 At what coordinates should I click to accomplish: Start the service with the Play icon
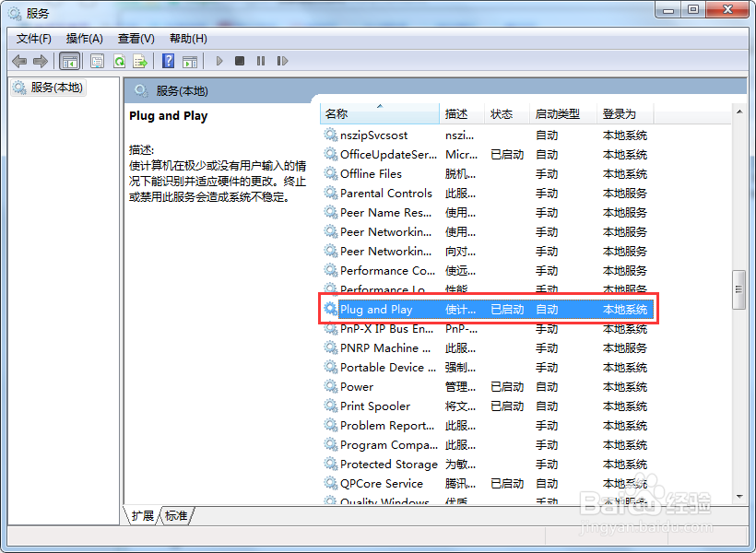click(x=219, y=61)
